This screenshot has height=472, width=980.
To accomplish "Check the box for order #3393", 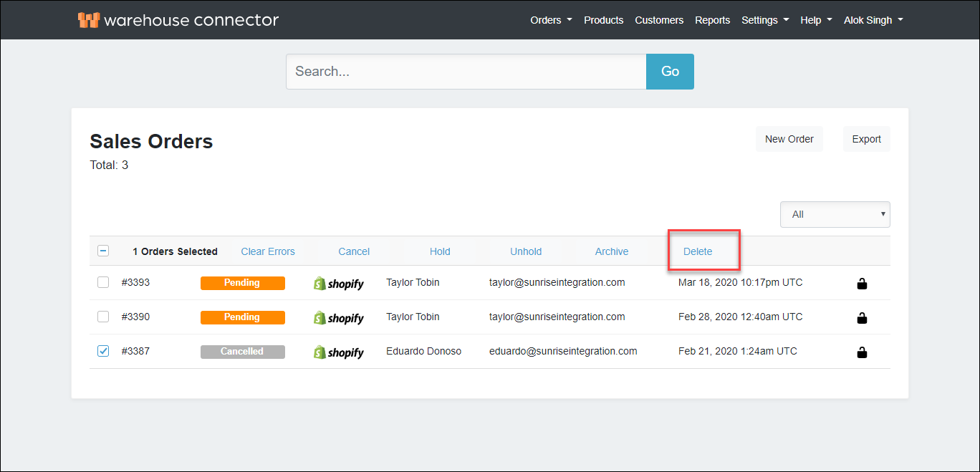I will coord(103,282).
